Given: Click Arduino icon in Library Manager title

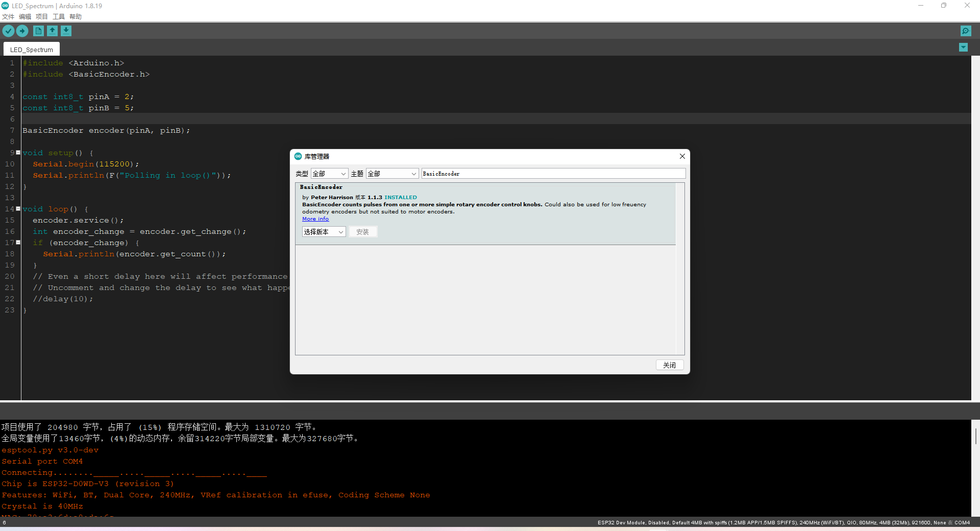Looking at the screenshot, I should coord(298,156).
